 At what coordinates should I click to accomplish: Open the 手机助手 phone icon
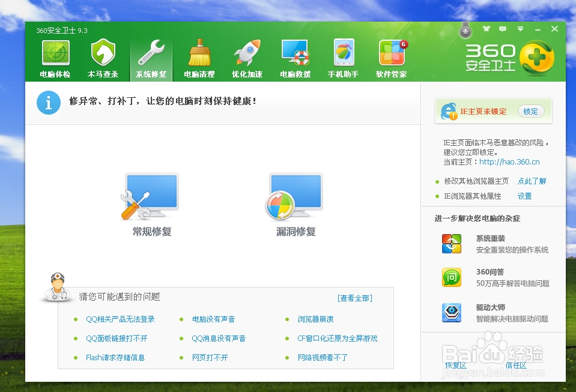344,52
